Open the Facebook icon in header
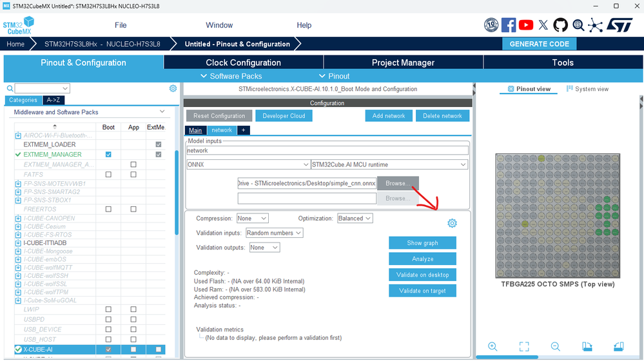Image resolution: width=644 pixels, height=363 pixels. click(509, 25)
